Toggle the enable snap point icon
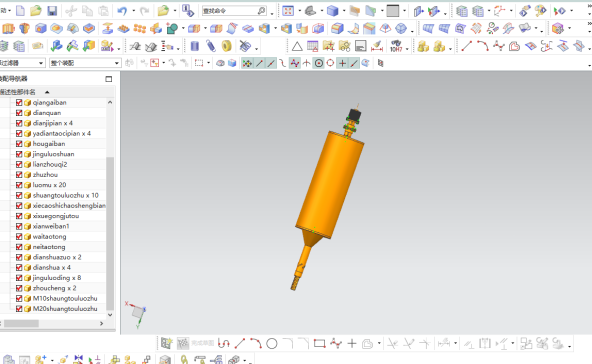Image resolution: width=592 pixels, height=364 pixels. click(x=247, y=63)
